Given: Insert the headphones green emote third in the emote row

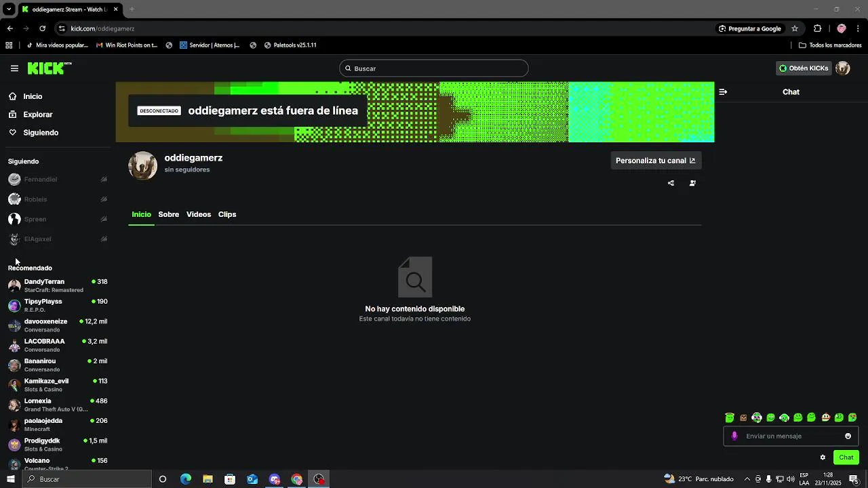Looking at the screenshot, I should [x=757, y=418].
